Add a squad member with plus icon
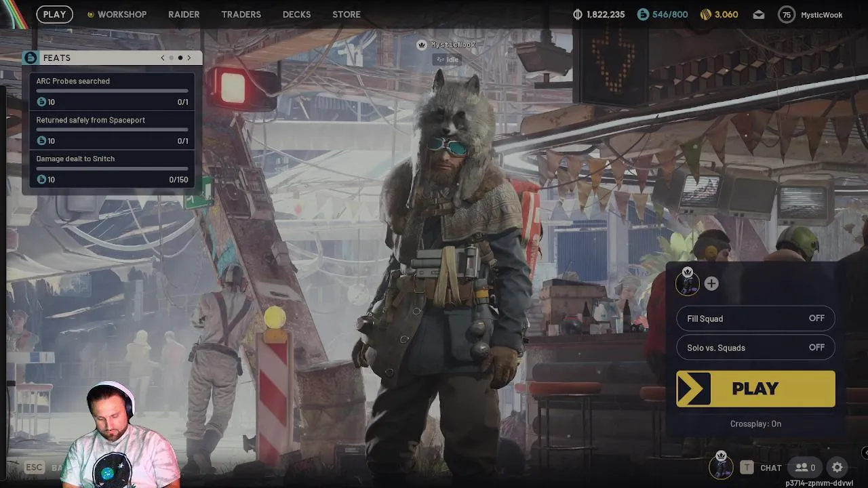868x488 pixels. [711, 283]
